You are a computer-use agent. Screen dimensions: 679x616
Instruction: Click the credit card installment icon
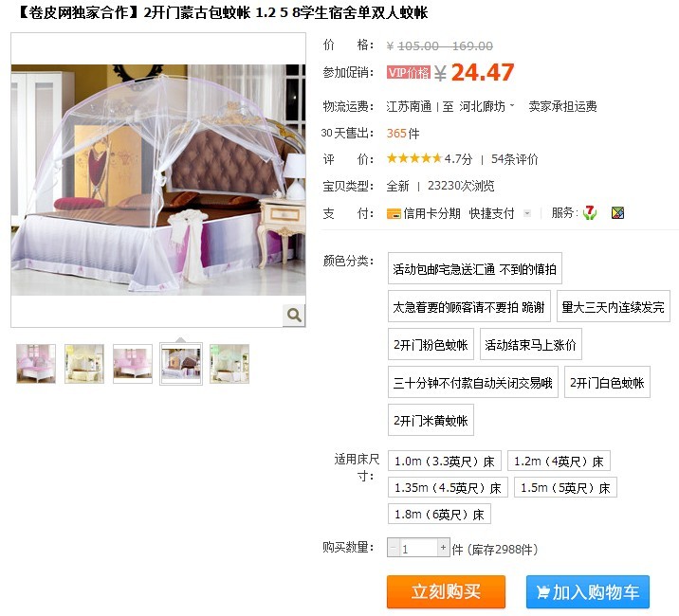[x=394, y=213]
